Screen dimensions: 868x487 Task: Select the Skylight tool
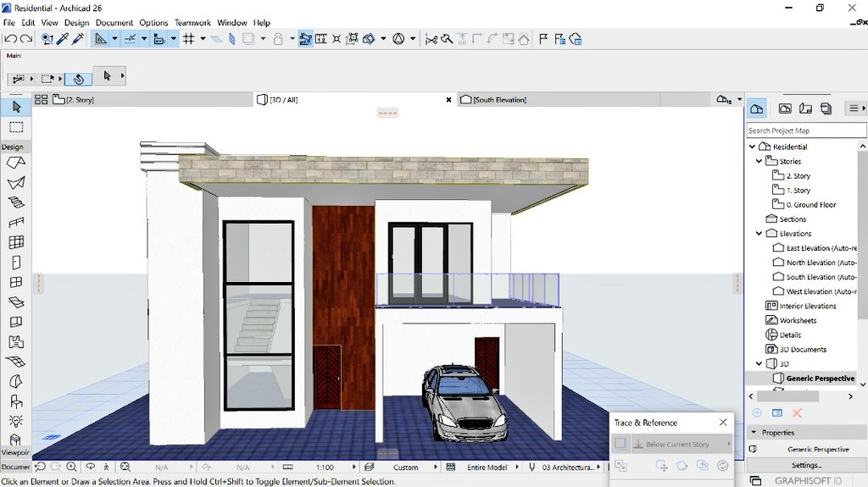pos(16,302)
